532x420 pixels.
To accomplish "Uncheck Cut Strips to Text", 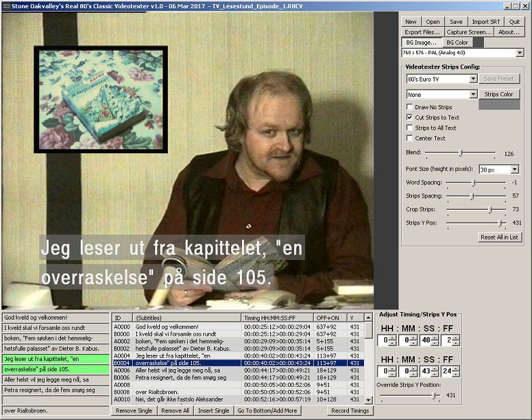I will (409, 117).
